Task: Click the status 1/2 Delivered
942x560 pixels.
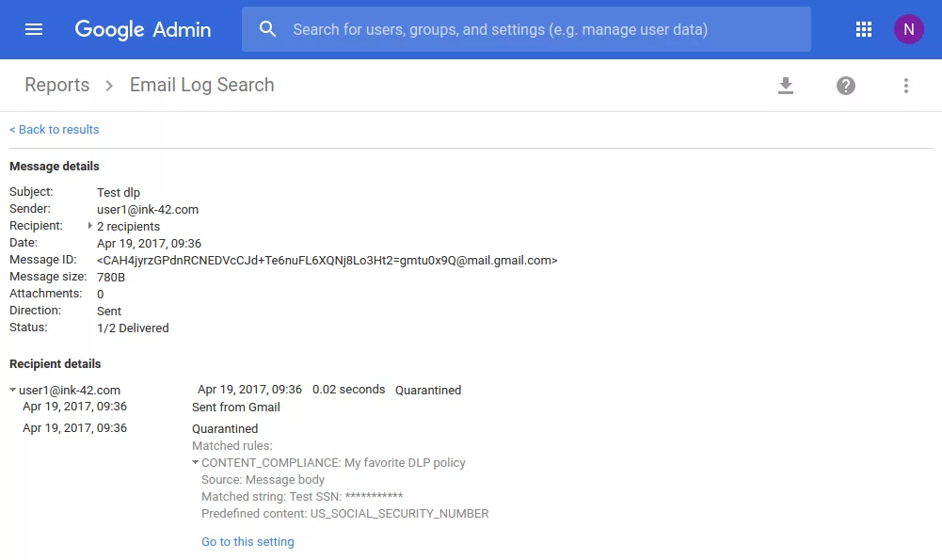Action: (133, 328)
